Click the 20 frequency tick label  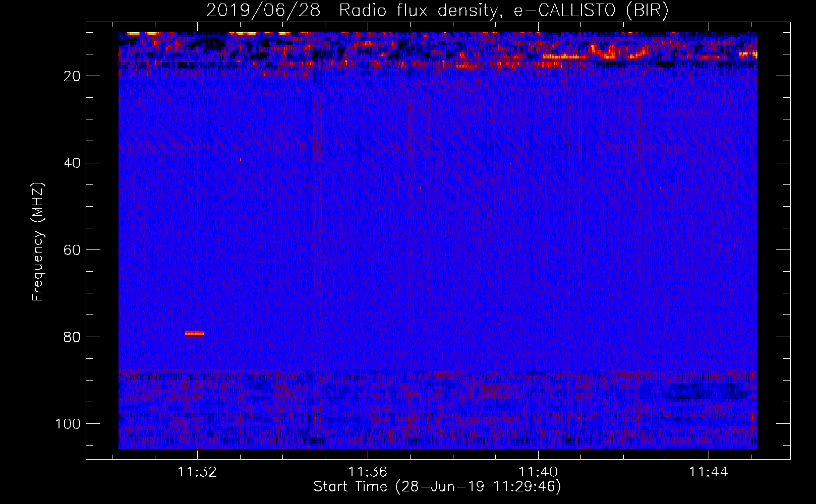click(x=73, y=76)
